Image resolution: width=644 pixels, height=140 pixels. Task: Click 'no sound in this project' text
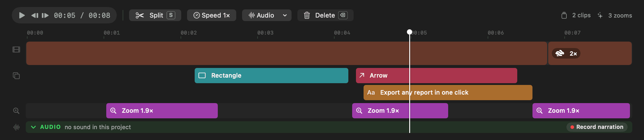pyautogui.click(x=98, y=127)
